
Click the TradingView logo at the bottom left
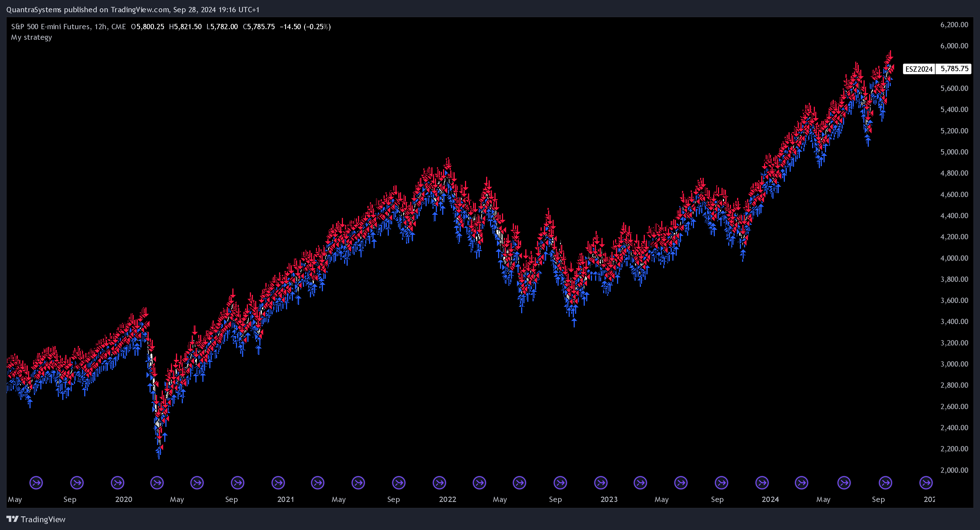coord(12,519)
